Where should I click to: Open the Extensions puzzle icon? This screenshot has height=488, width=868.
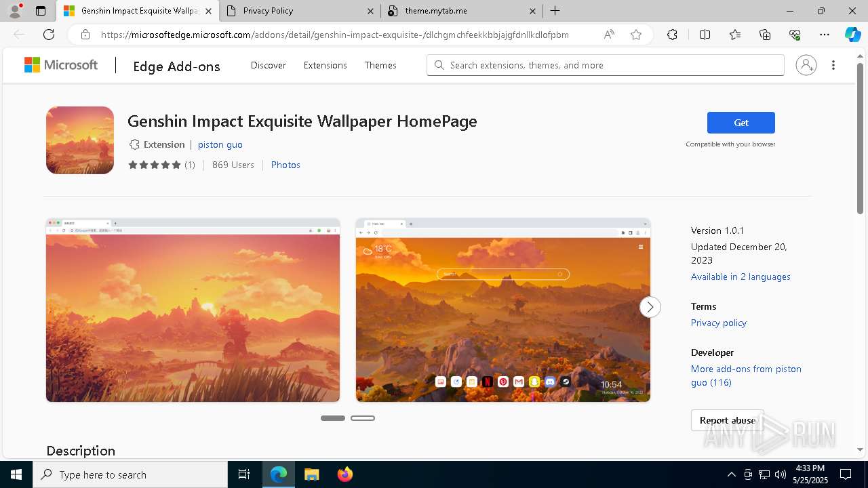pyautogui.click(x=672, y=35)
